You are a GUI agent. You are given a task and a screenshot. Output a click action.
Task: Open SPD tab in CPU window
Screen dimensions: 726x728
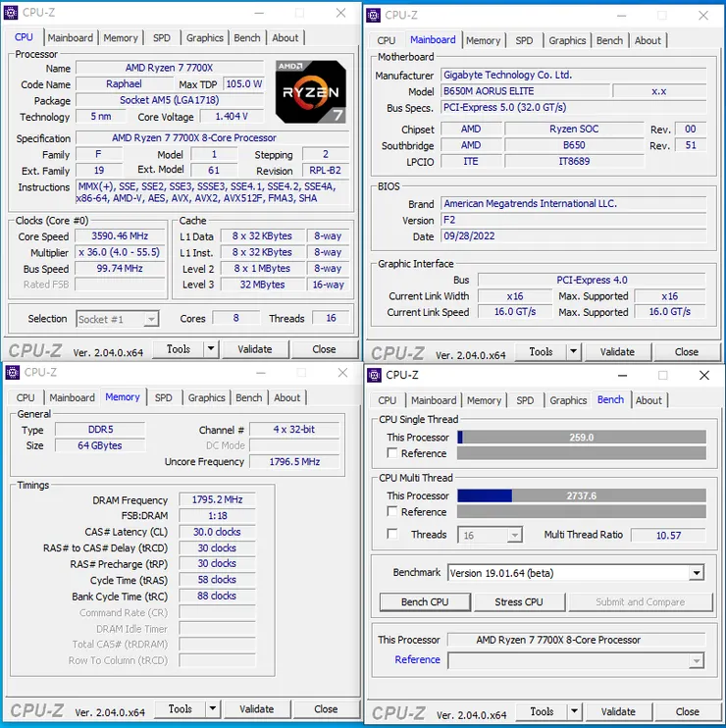coord(162,38)
